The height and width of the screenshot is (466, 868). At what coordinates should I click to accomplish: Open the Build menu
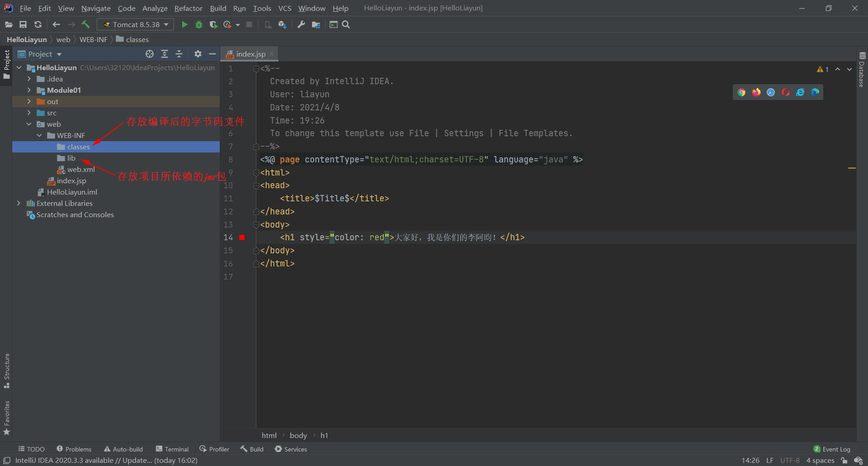click(218, 8)
